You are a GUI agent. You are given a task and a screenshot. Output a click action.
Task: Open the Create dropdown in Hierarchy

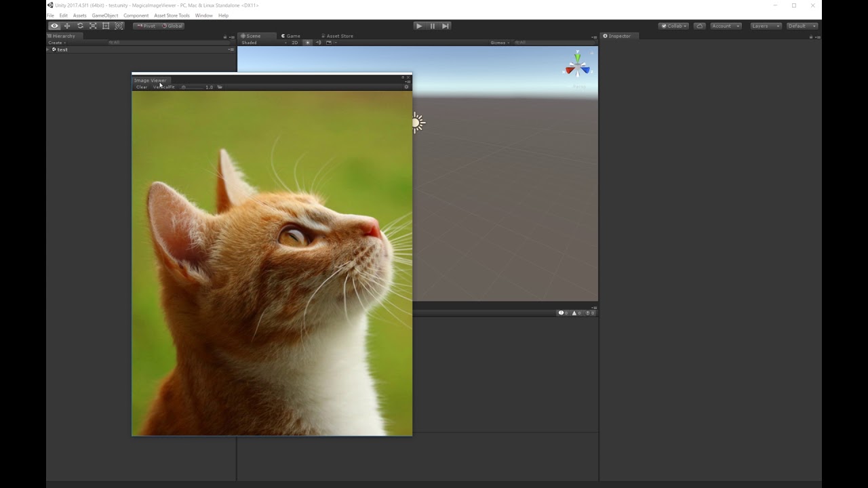(56, 43)
